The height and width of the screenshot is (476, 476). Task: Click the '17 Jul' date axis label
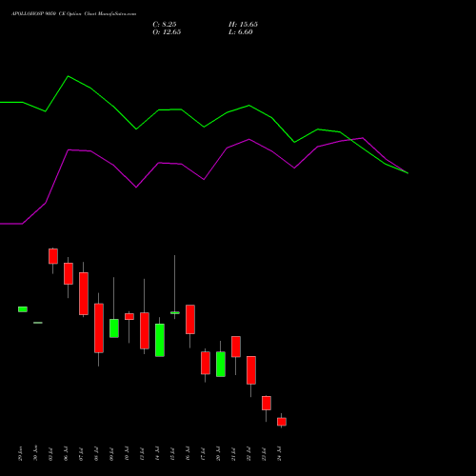[x=203, y=453]
